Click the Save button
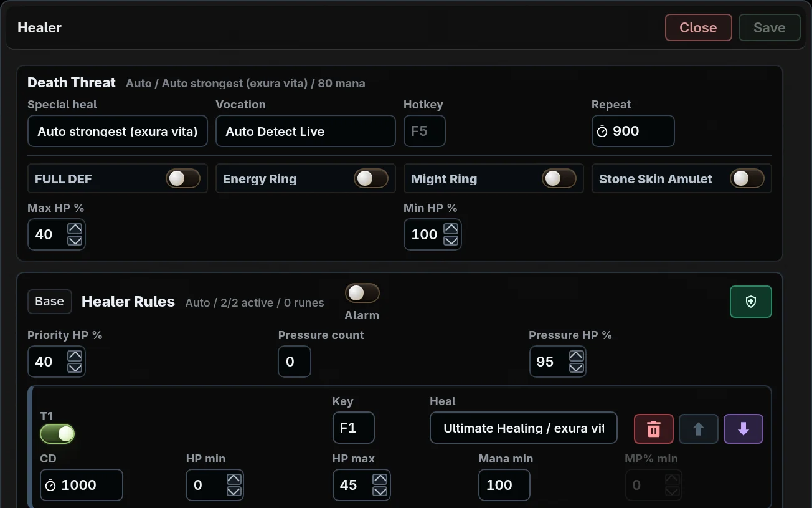Screen dimensions: 812x508 click(x=770, y=27)
